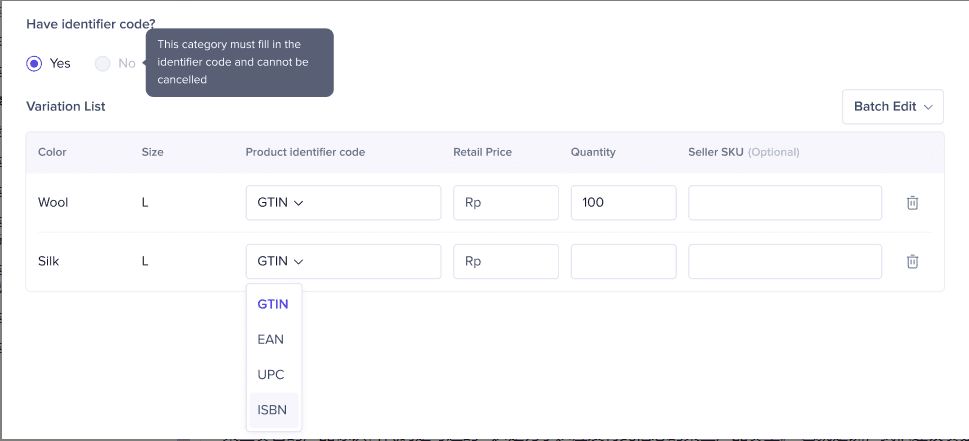This screenshot has width=969, height=441.
Task: Choose ISBN from the identifier list
Action: tap(274, 410)
